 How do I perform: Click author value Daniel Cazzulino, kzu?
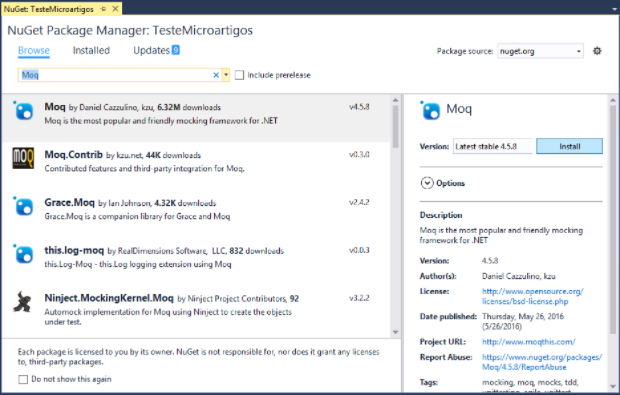click(519, 276)
